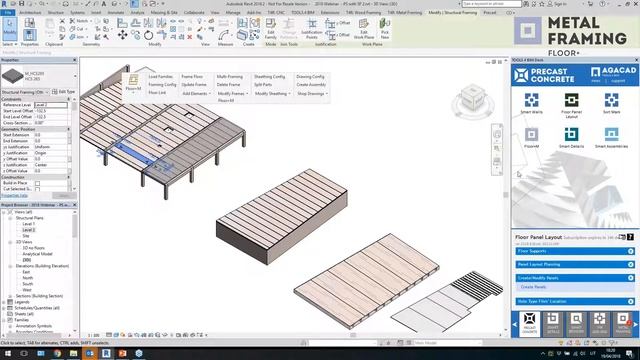This screenshot has height=360, width=640.
Task: Open the Windows Start menu
Action: coord(8,353)
